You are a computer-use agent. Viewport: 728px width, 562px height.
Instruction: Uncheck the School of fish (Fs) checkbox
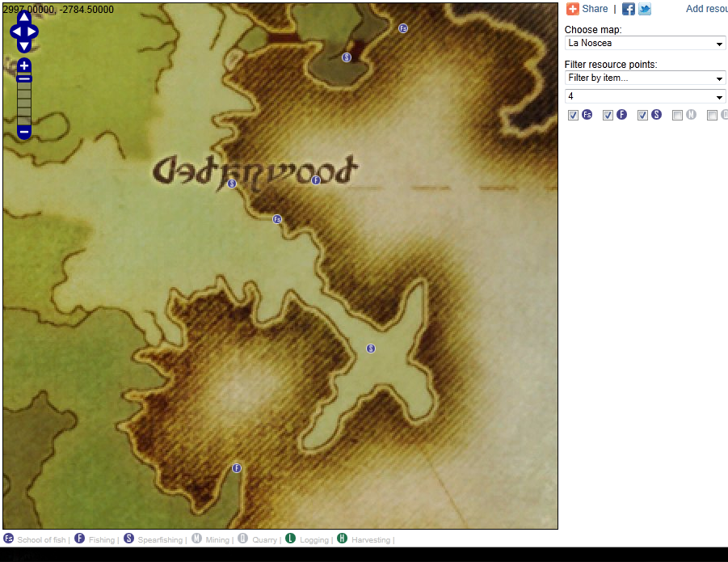tap(573, 116)
